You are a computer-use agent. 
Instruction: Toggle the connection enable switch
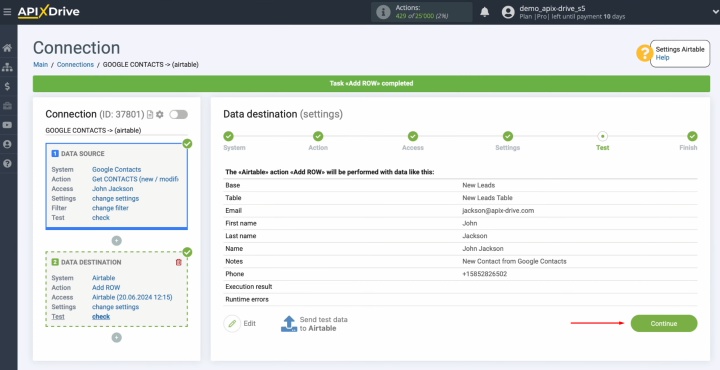click(x=178, y=114)
